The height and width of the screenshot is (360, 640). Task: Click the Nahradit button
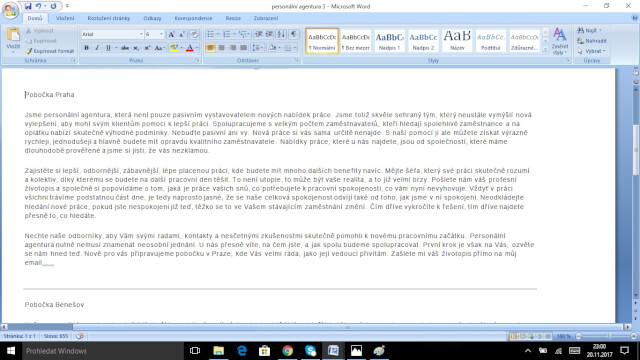click(x=592, y=41)
